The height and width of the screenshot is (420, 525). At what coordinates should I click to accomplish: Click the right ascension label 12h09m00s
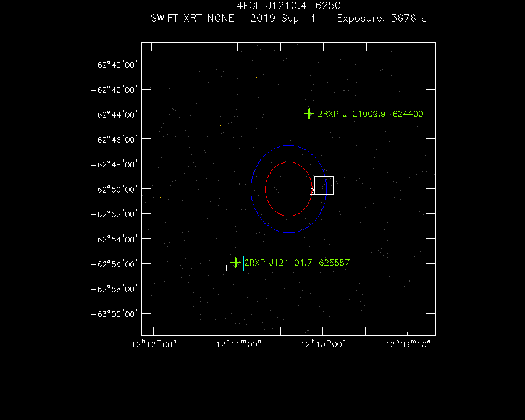(x=408, y=344)
